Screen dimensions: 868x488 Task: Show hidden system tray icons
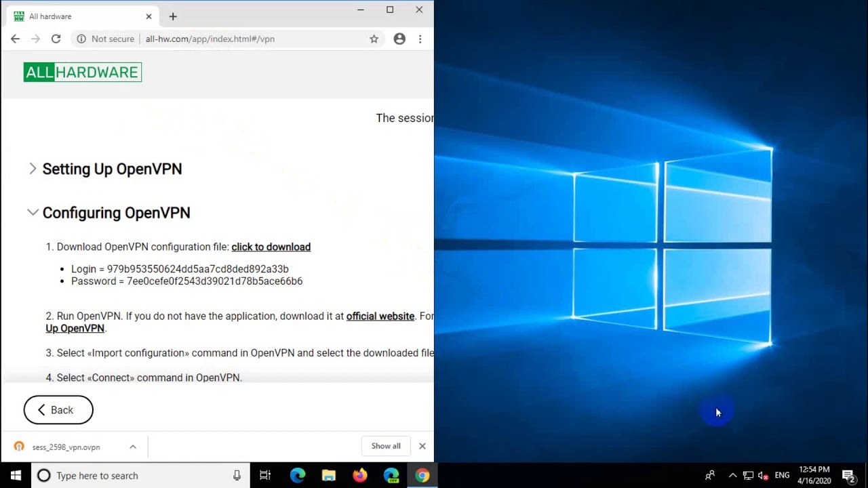pyautogui.click(x=732, y=475)
